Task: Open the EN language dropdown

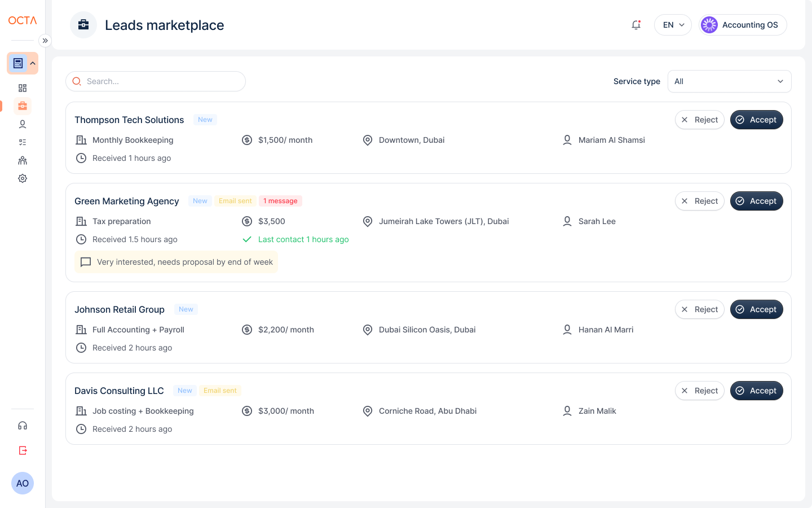Action: [673, 25]
